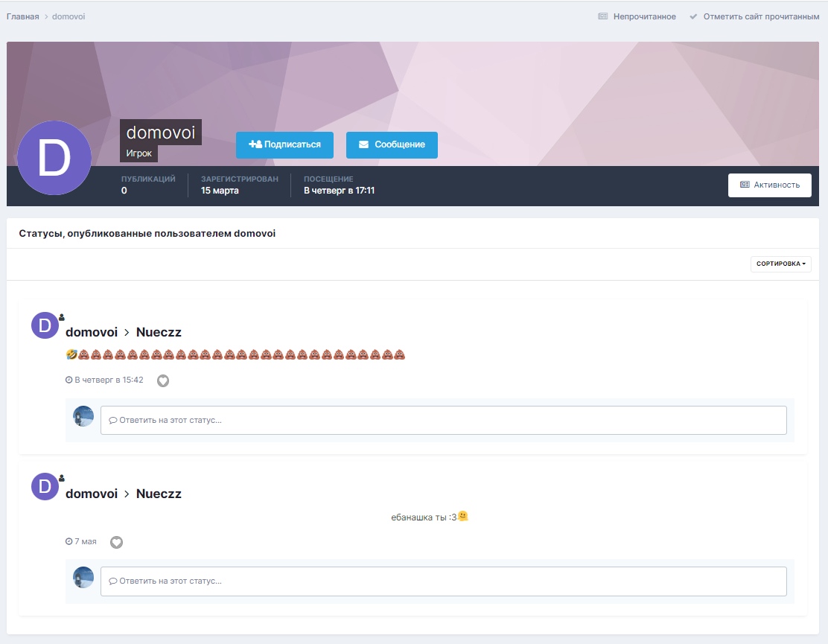Open Nueczz profile from second status

[x=159, y=494]
